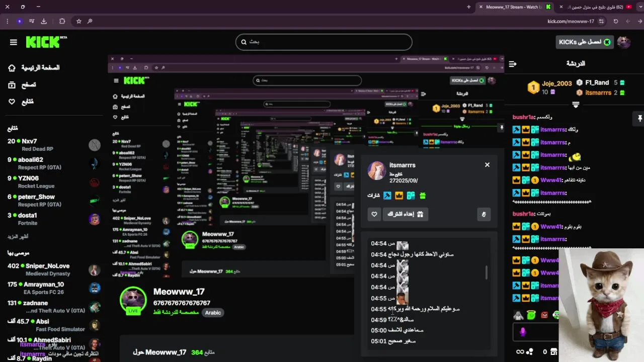This screenshot has width=644, height=362.
Task: Click the Meowww_17 channel name heading
Action: (x=179, y=292)
